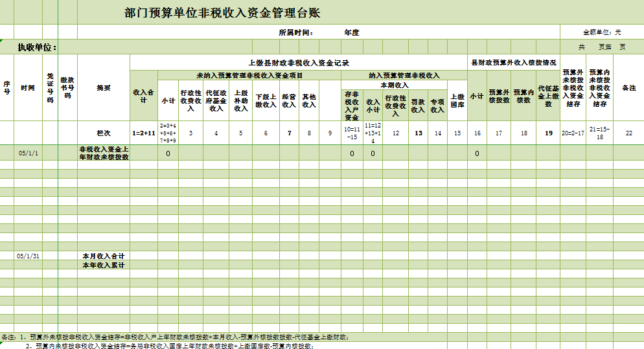Select the 存非税收入户资金 header cell
This screenshot has width=644, height=349.
352,106
